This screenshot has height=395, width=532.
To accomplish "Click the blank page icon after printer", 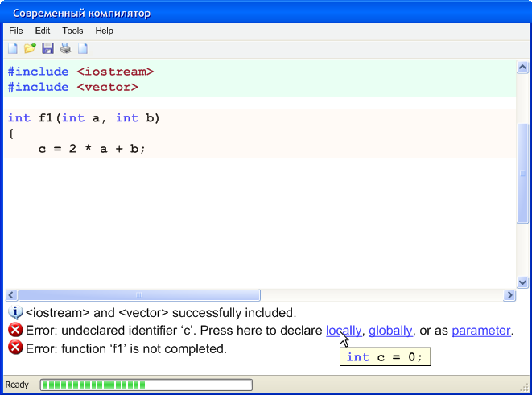I will [x=83, y=48].
